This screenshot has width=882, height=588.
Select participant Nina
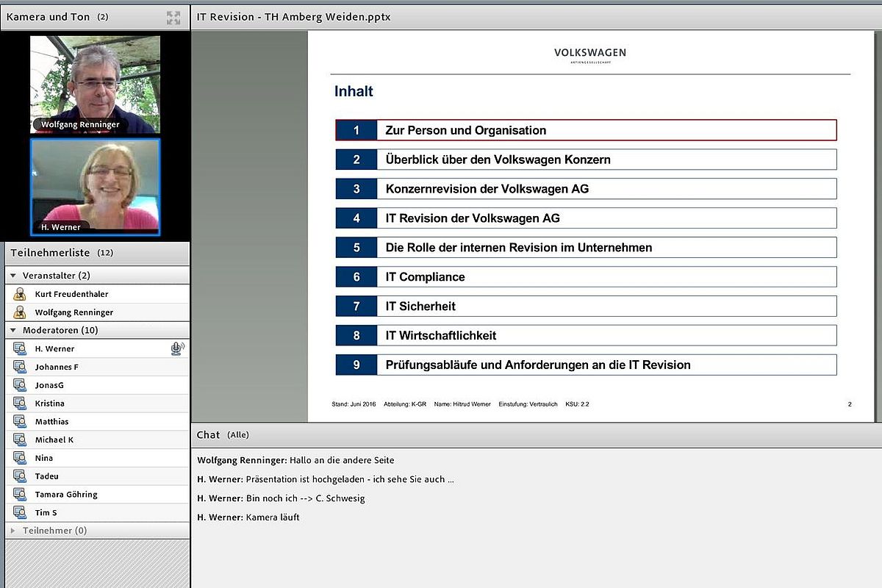(97, 458)
